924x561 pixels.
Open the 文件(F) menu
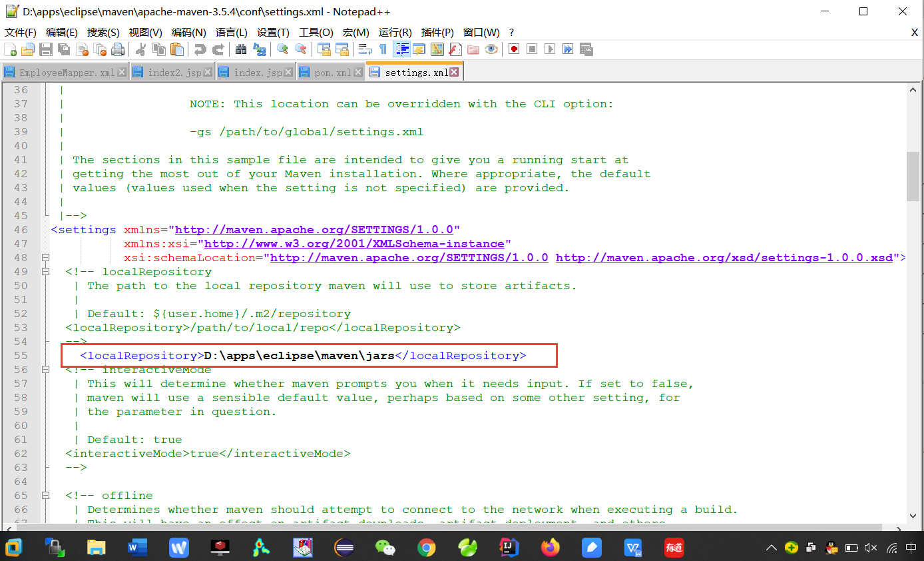point(21,33)
